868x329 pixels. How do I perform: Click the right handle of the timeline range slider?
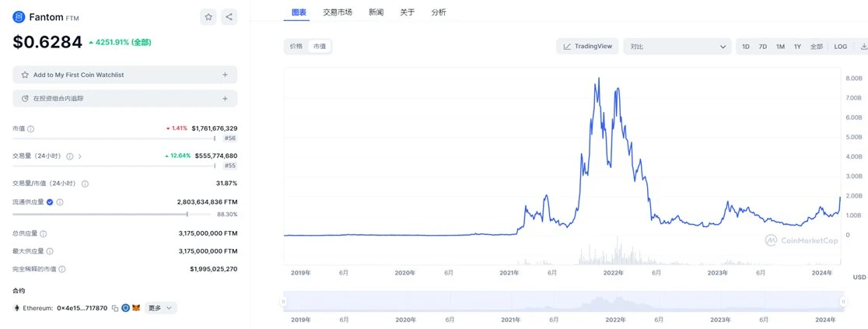(842, 301)
